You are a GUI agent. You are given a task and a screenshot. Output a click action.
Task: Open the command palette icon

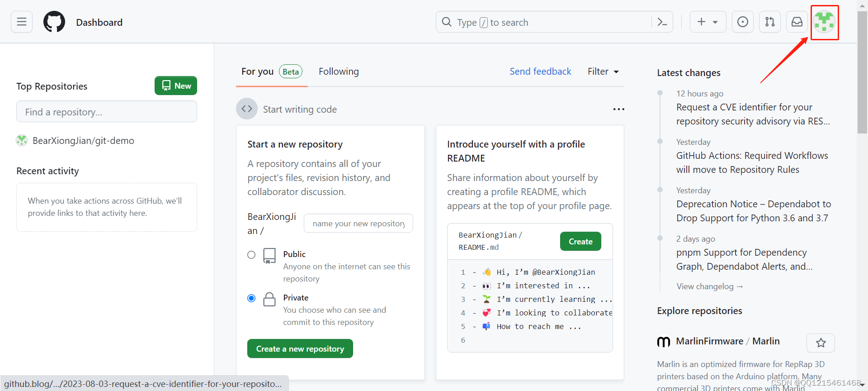point(662,22)
